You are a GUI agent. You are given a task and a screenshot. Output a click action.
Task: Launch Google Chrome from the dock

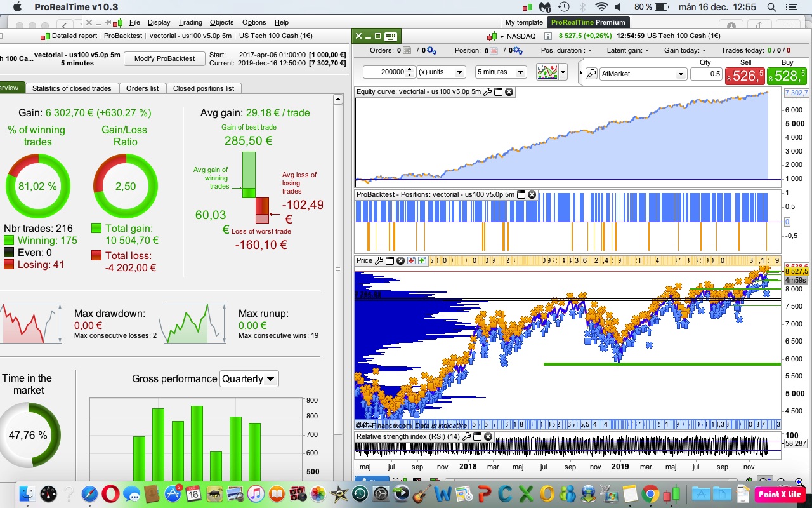pos(650,494)
